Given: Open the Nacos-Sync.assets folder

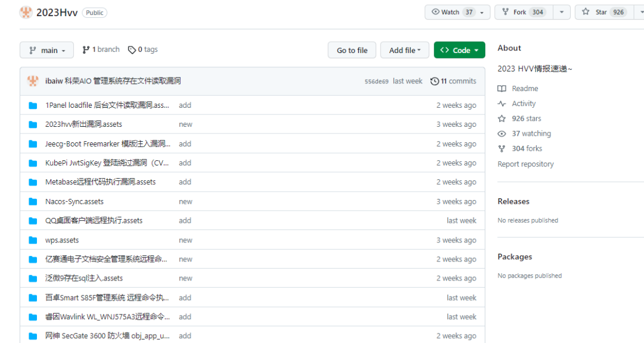Looking at the screenshot, I should click(x=75, y=201).
